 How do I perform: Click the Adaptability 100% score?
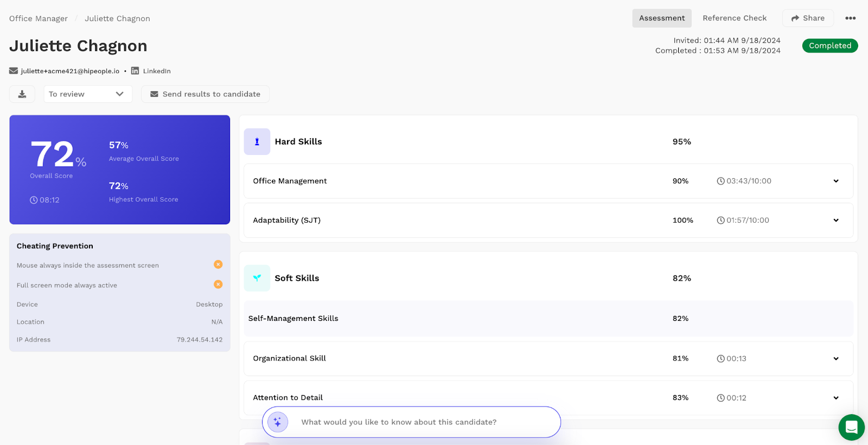click(x=683, y=220)
